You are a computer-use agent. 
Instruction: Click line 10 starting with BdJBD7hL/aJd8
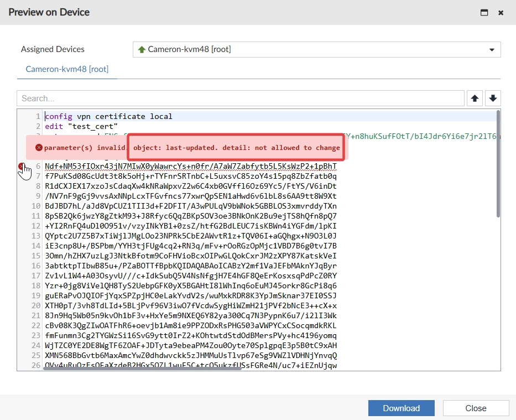click(x=191, y=206)
